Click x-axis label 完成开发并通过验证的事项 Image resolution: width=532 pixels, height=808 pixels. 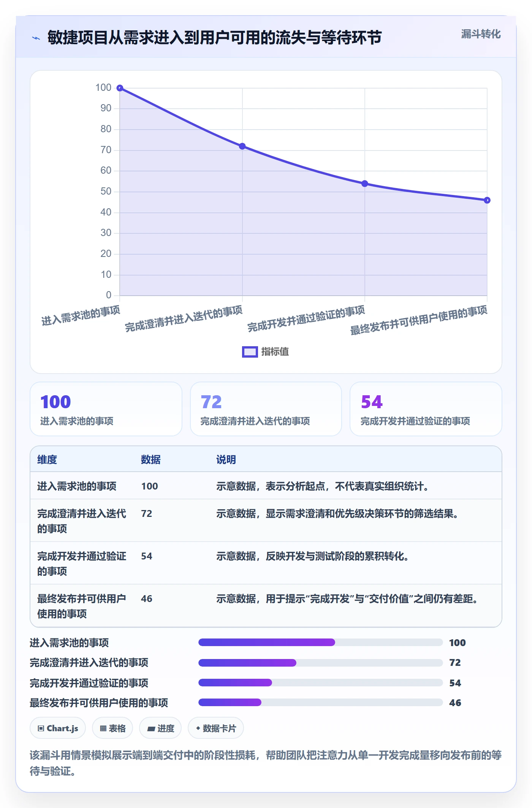pyautogui.click(x=306, y=319)
